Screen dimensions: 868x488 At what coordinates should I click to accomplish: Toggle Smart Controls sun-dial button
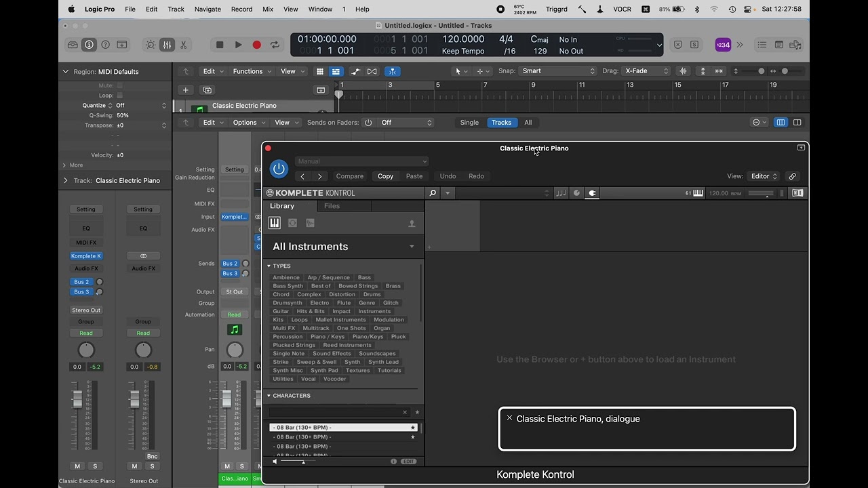coord(151,45)
